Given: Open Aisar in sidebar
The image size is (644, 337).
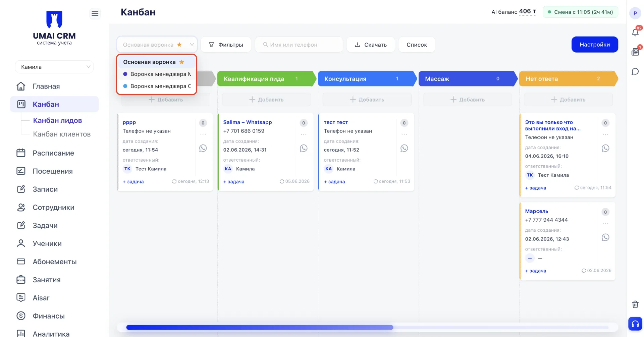Looking at the screenshot, I should [54, 298].
